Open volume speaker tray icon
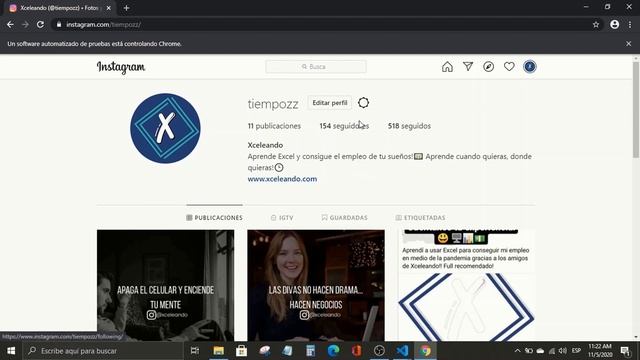 click(563, 351)
